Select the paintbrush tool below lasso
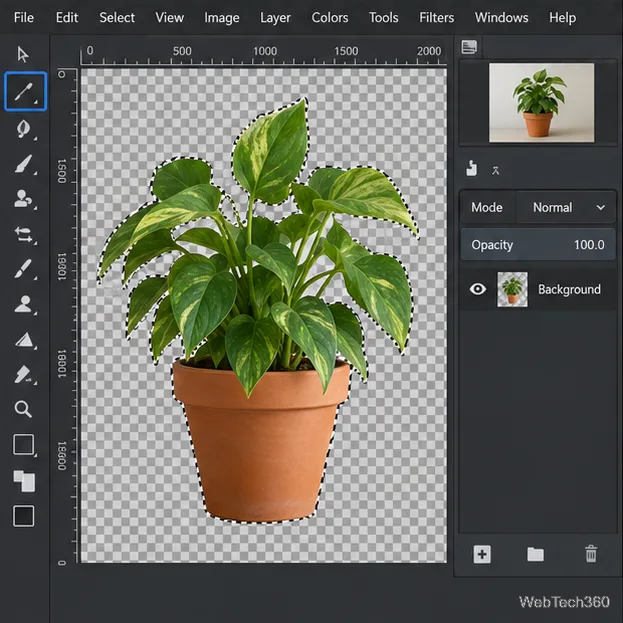Image resolution: width=623 pixels, height=623 pixels. (x=23, y=164)
